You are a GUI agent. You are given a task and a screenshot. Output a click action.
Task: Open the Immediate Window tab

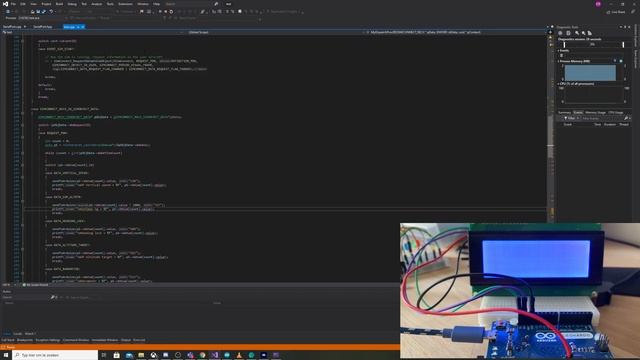click(105, 340)
